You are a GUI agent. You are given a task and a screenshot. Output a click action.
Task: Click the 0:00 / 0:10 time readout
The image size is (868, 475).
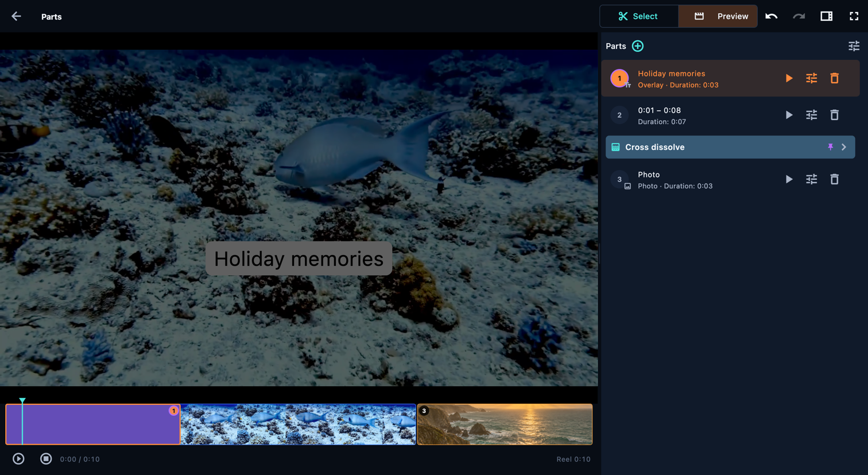(x=80, y=459)
